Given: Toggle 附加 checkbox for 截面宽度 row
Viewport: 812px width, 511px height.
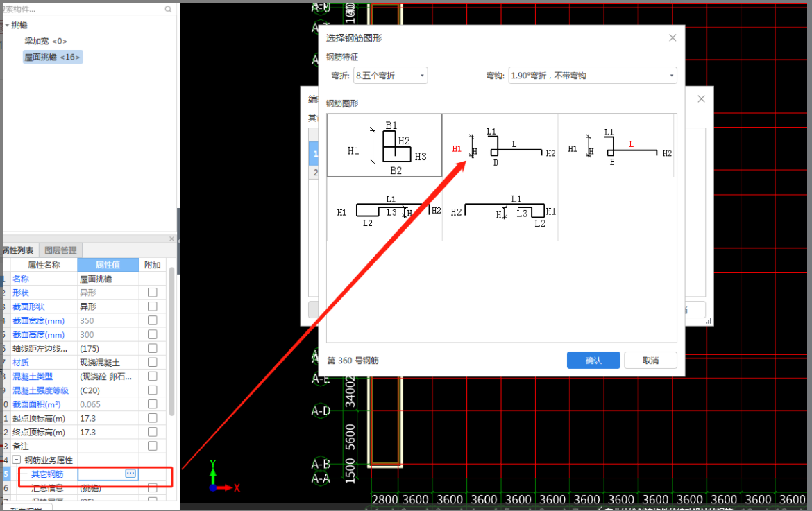Looking at the screenshot, I should pos(152,320).
